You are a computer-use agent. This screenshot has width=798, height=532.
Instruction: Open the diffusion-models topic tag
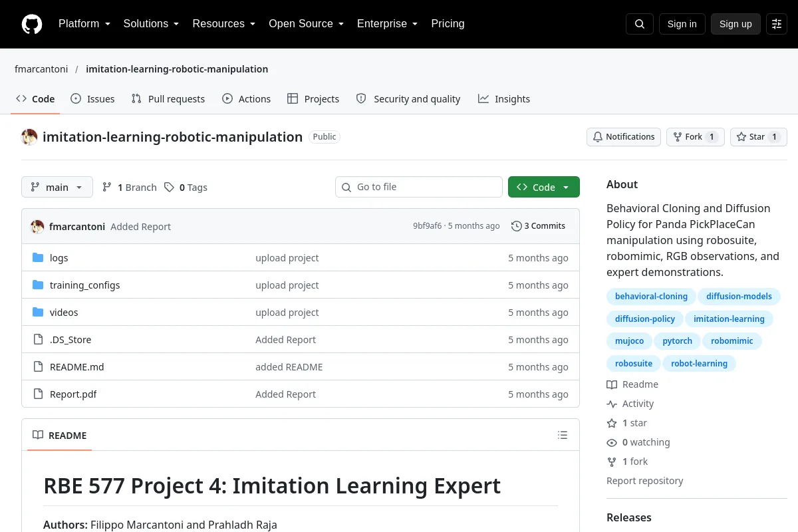pyautogui.click(x=739, y=297)
